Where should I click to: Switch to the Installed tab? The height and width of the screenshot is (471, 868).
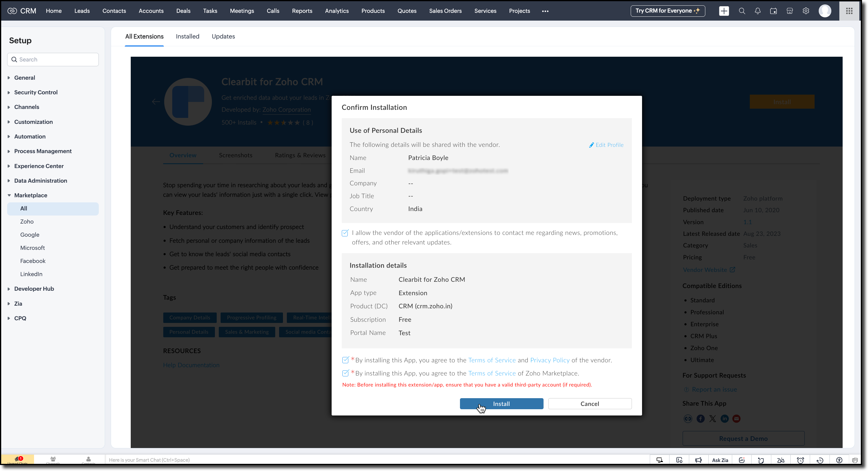(187, 36)
